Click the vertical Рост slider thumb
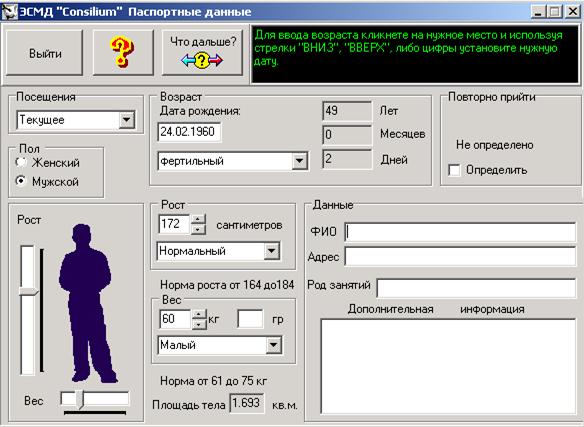 point(28,291)
